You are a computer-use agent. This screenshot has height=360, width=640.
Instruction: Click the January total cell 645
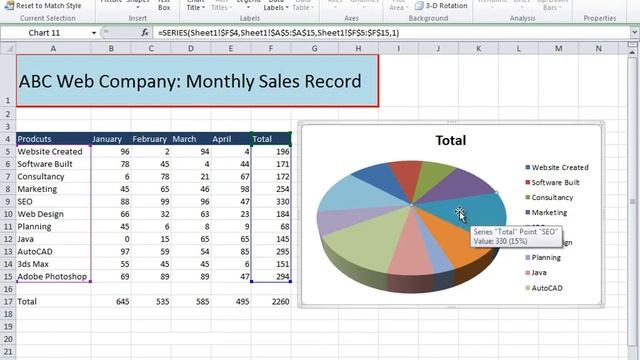(x=111, y=302)
